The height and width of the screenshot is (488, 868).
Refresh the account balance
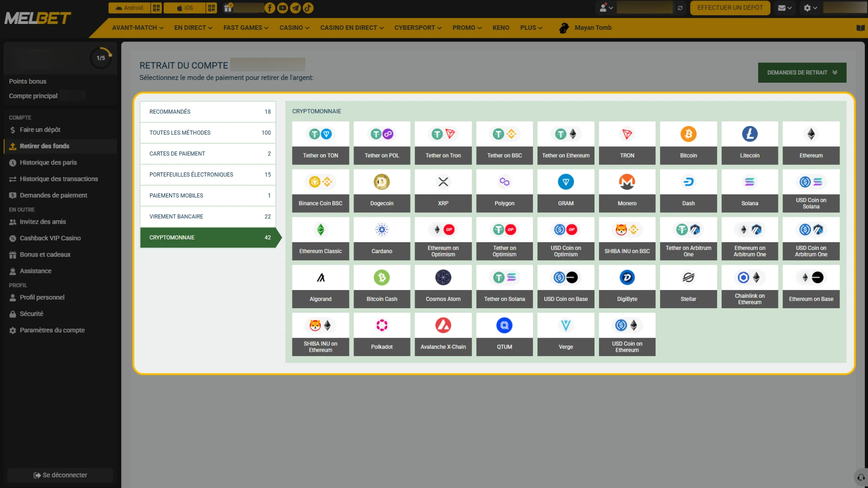pos(680,8)
